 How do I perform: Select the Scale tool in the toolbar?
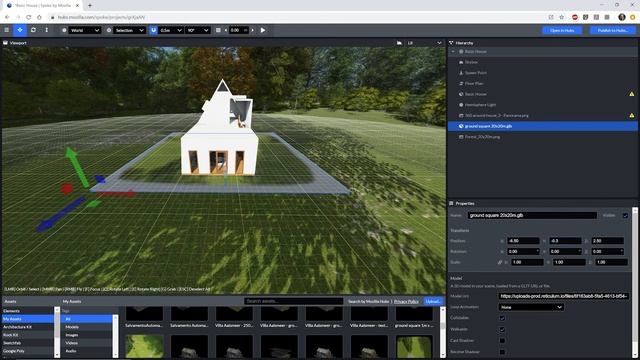47,30
